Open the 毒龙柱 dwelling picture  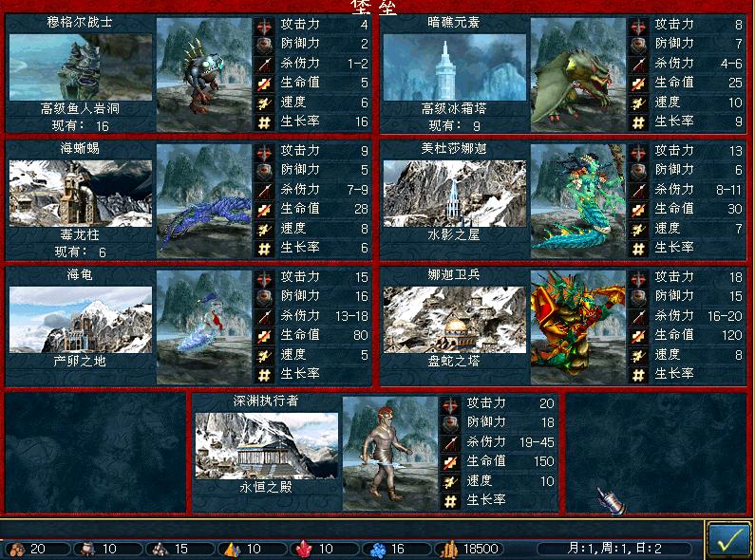81,194
